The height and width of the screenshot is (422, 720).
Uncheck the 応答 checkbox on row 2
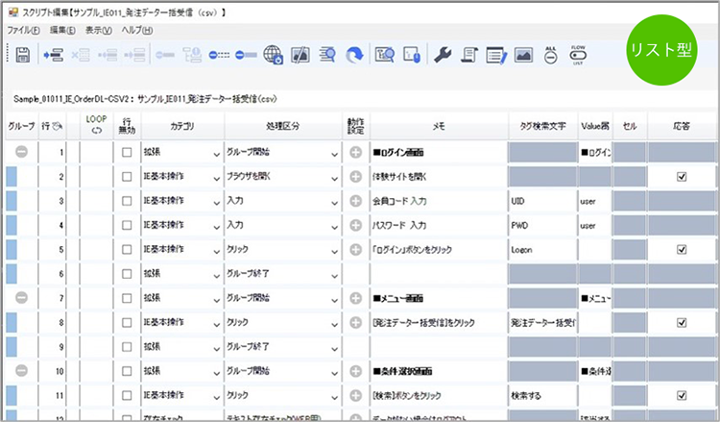pyautogui.click(x=681, y=177)
